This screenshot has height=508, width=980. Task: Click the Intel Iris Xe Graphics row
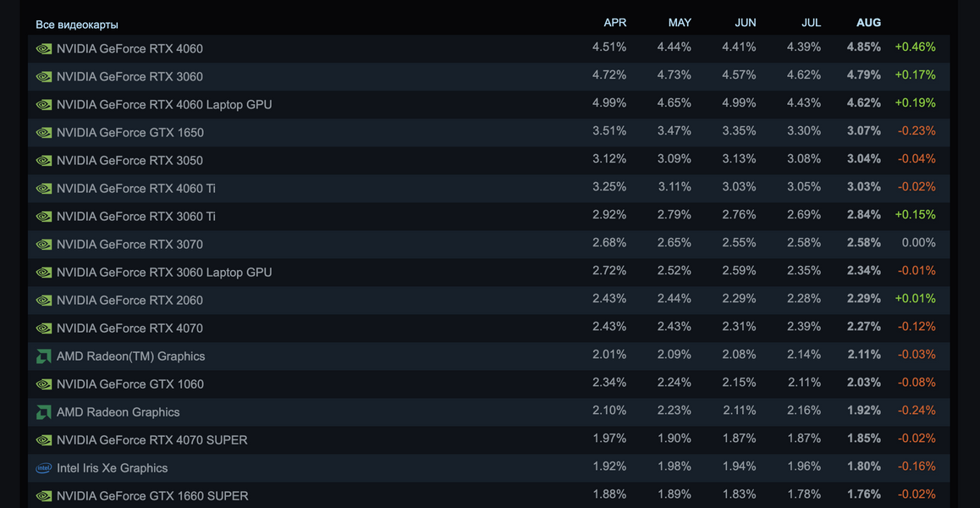point(112,468)
